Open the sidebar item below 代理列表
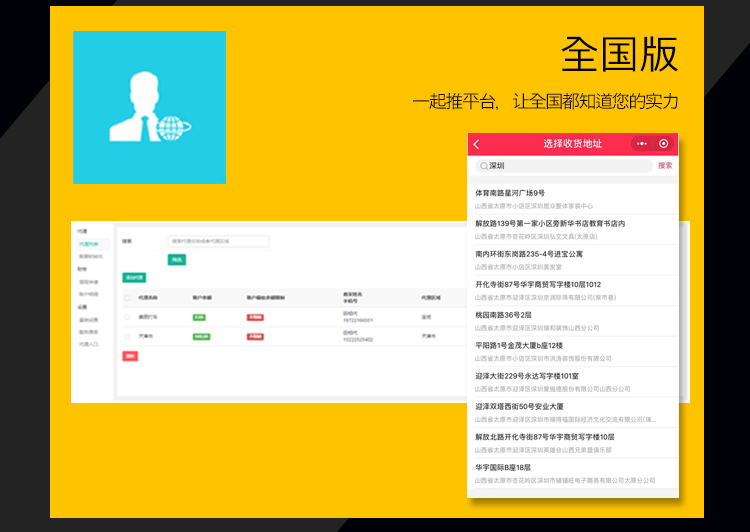 [90, 256]
